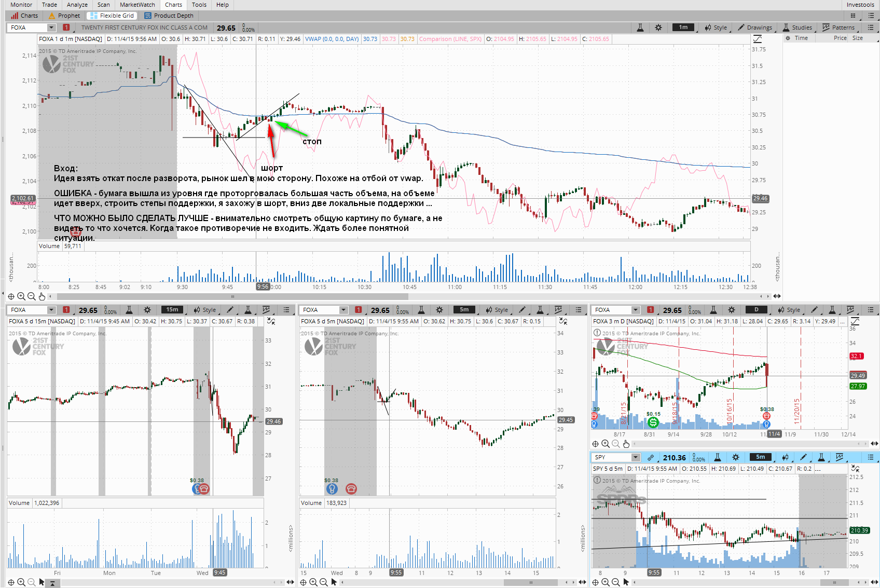The height and width of the screenshot is (588, 880).
Task: Click the main chart horizontal scrollbar
Action: click(x=232, y=296)
